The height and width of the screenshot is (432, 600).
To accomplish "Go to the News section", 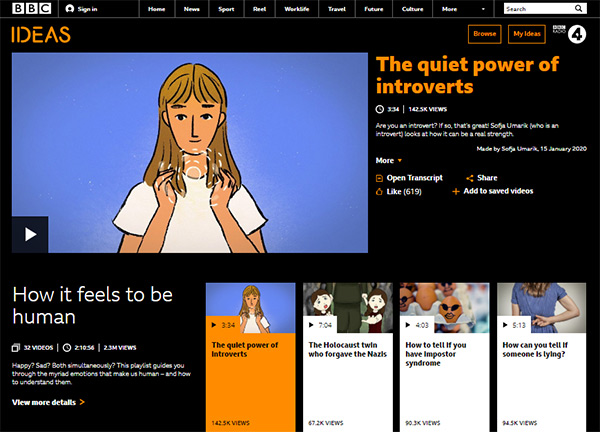I will pyautogui.click(x=192, y=9).
